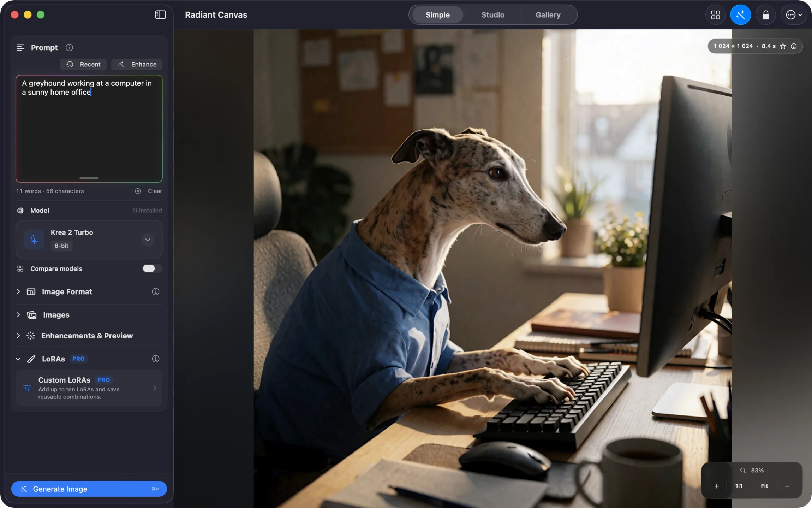Favorite the image with star icon
The image size is (812, 508).
pyautogui.click(x=783, y=46)
